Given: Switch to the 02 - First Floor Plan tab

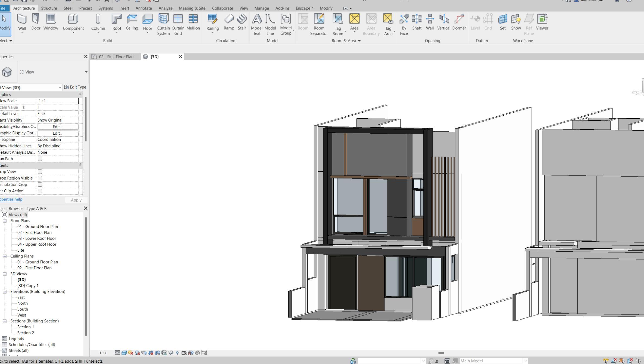Looking at the screenshot, I should (116, 57).
